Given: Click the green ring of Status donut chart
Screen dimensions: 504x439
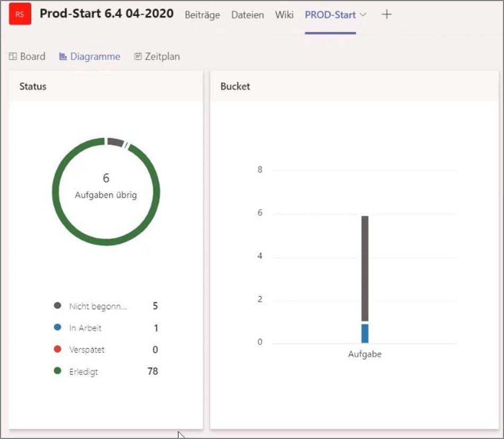Looking at the screenshot, I should (55, 192).
